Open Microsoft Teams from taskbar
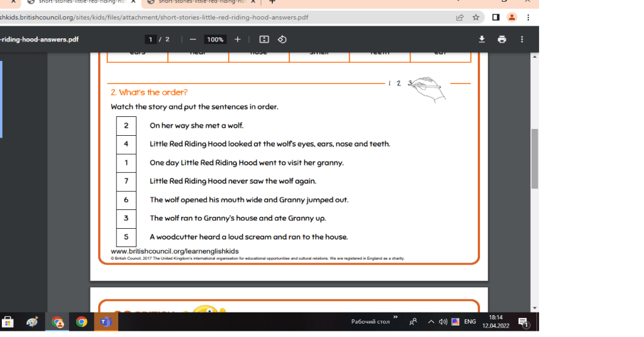Screen dimensions: 644x337 click(105, 322)
